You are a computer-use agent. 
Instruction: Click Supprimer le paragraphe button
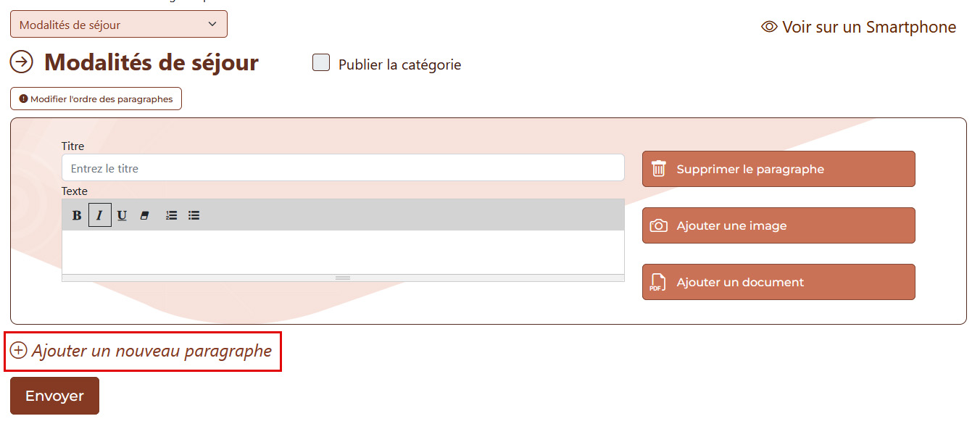pyautogui.click(x=778, y=169)
